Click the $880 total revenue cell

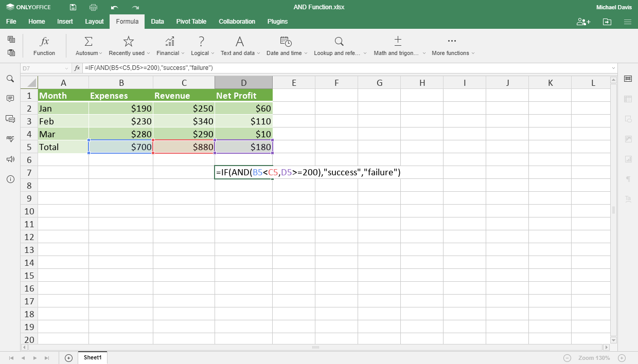pyautogui.click(x=184, y=147)
